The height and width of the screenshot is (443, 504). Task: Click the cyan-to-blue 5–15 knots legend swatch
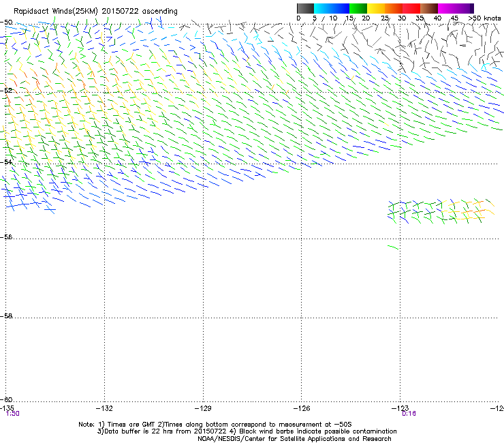(x=332, y=8)
